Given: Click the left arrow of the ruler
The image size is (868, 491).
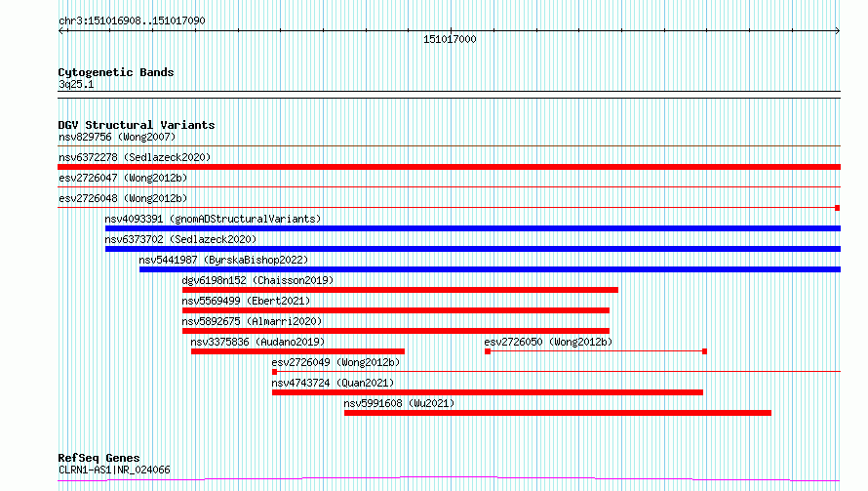Looking at the screenshot, I should pyautogui.click(x=60, y=31).
